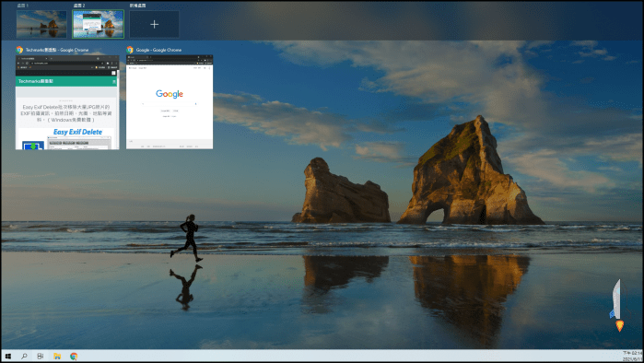The height and width of the screenshot is (363, 644).
Task: Open the Google Chrome window preview
Action: click(170, 102)
